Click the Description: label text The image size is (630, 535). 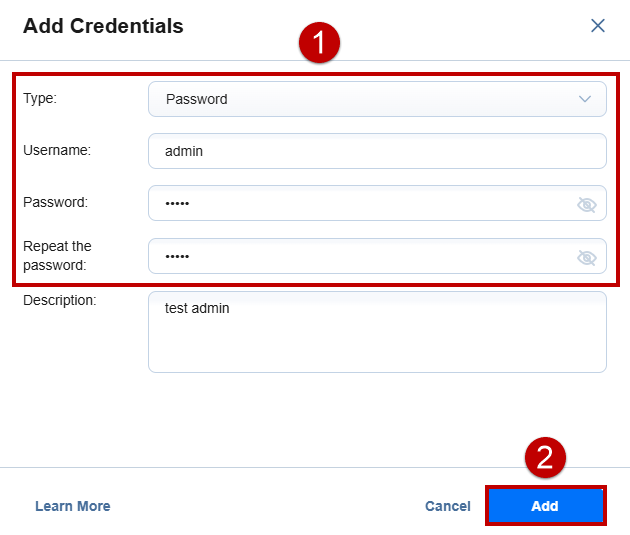pyautogui.click(x=59, y=300)
